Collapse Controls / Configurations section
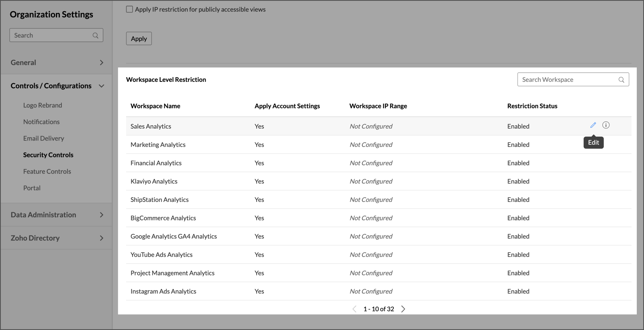644x330 pixels. [x=56, y=86]
